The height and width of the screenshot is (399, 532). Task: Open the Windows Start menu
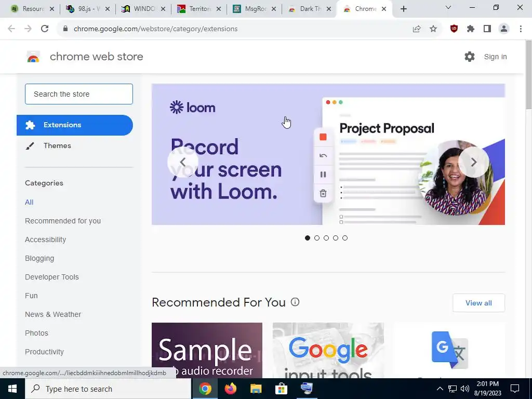[12, 389]
